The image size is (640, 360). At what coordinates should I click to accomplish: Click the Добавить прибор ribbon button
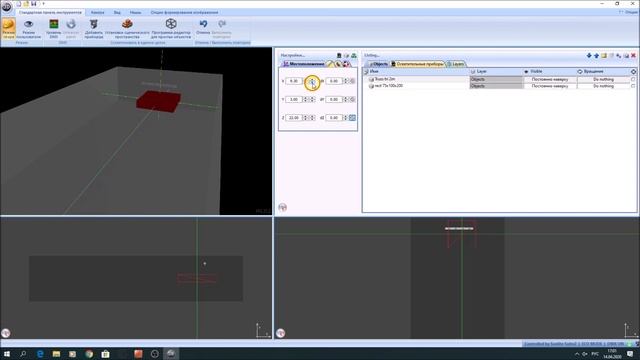click(93, 29)
